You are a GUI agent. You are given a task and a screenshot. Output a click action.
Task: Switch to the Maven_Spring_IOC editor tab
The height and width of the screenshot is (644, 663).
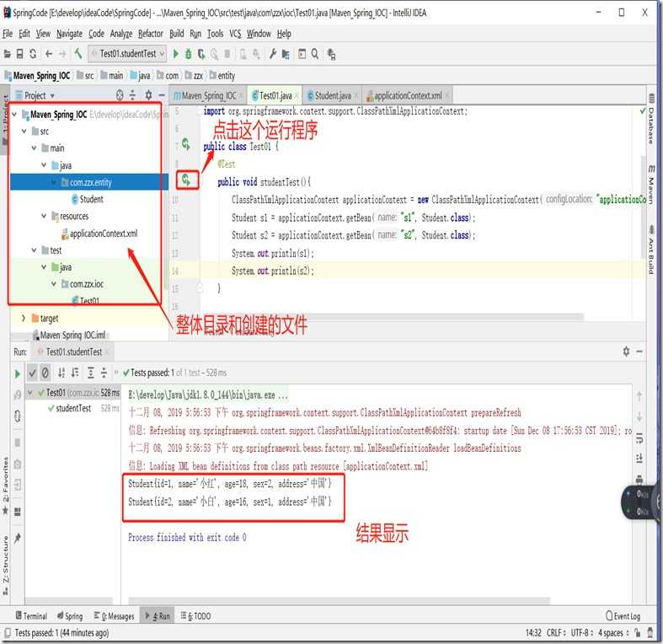[x=208, y=95]
